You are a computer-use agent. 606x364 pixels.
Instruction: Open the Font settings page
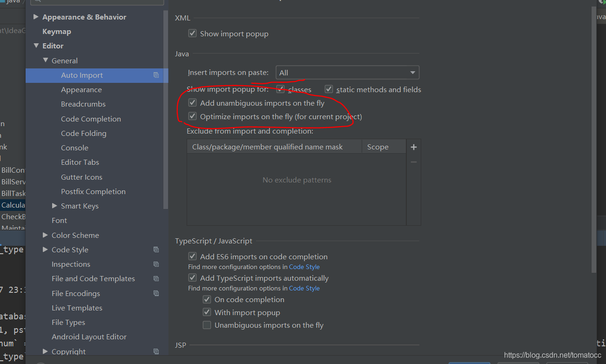tap(59, 220)
